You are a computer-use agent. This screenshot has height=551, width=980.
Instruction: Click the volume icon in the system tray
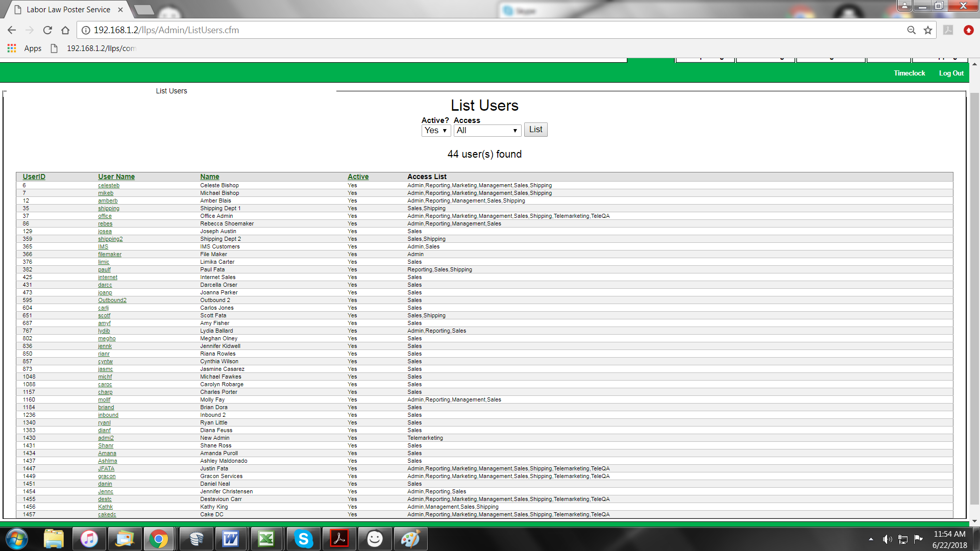pyautogui.click(x=887, y=539)
